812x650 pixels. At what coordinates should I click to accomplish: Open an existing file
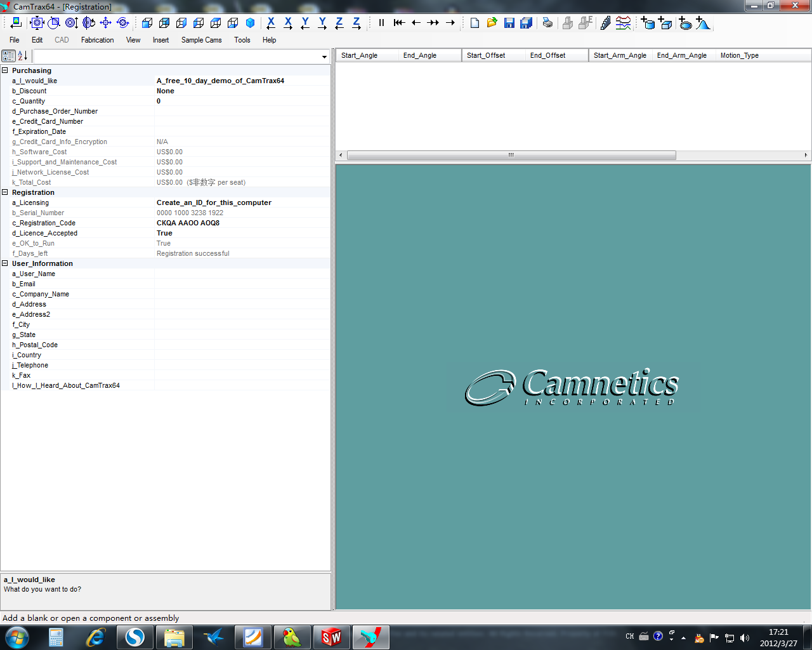point(492,23)
